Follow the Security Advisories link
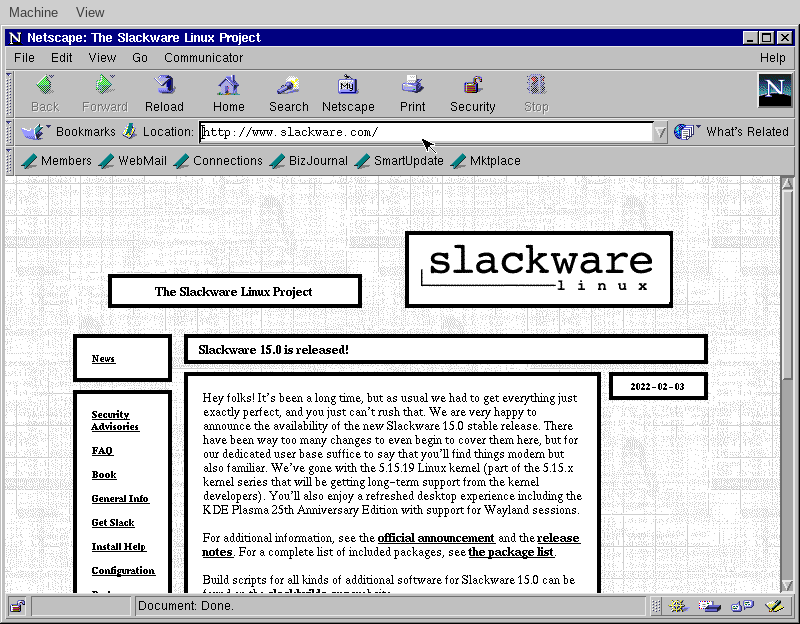 (115, 420)
